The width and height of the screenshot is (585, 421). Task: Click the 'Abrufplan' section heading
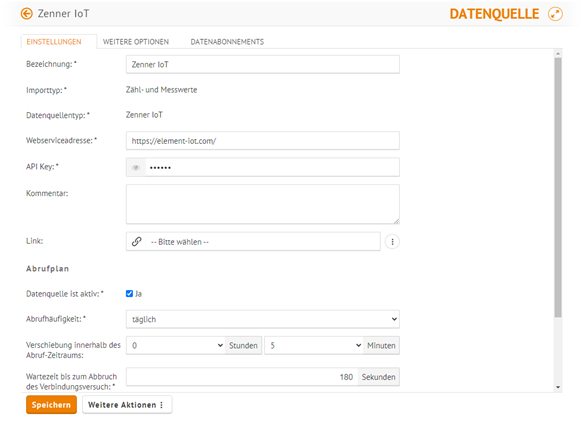(x=47, y=269)
